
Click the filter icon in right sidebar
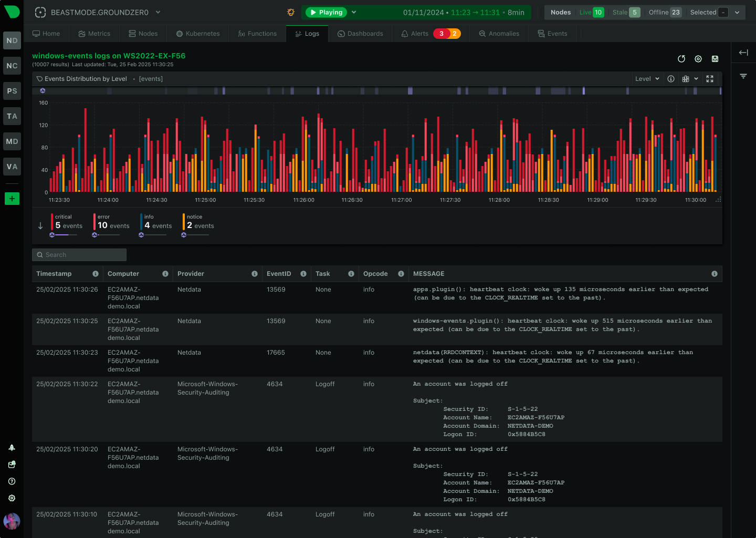point(743,76)
